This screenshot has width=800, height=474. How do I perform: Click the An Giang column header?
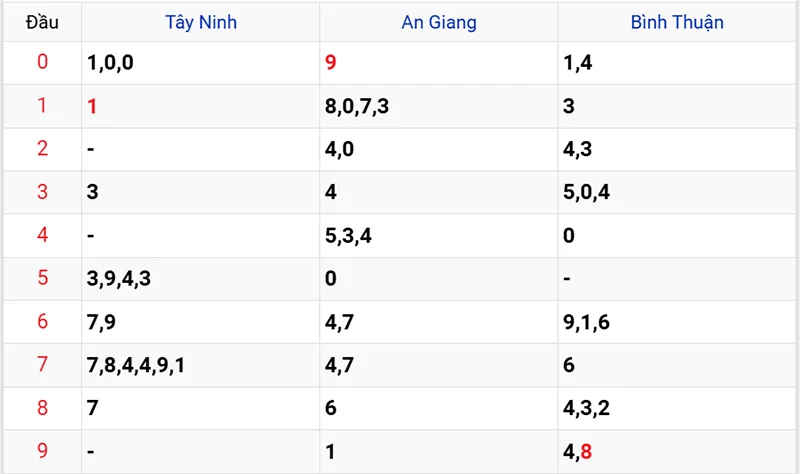pos(439,21)
